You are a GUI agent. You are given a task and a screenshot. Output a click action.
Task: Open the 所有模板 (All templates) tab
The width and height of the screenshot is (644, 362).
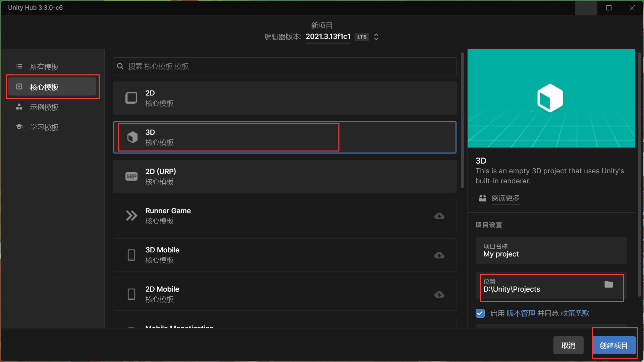(x=44, y=67)
